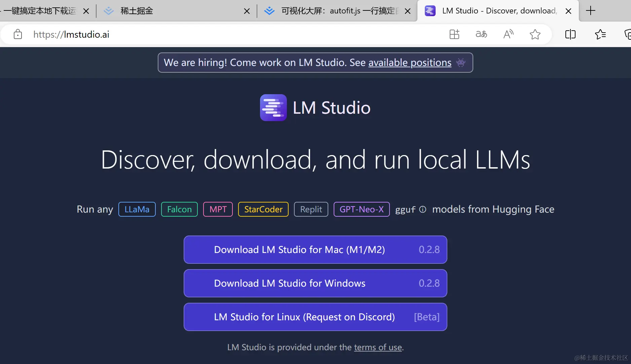Image resolution: width=631 pixels, height=364 pixels.
Task: Click the LM Studio title text
Action: 332,108
